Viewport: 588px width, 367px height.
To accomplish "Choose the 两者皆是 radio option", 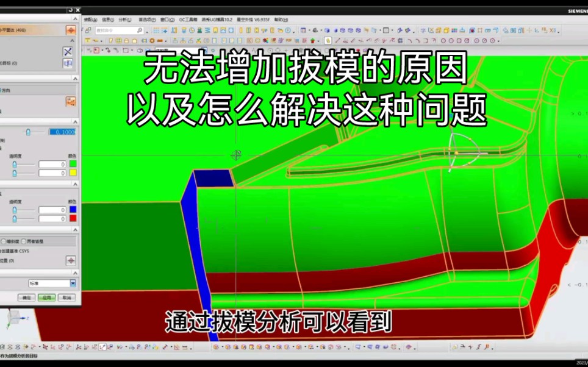I will point(24,241).
